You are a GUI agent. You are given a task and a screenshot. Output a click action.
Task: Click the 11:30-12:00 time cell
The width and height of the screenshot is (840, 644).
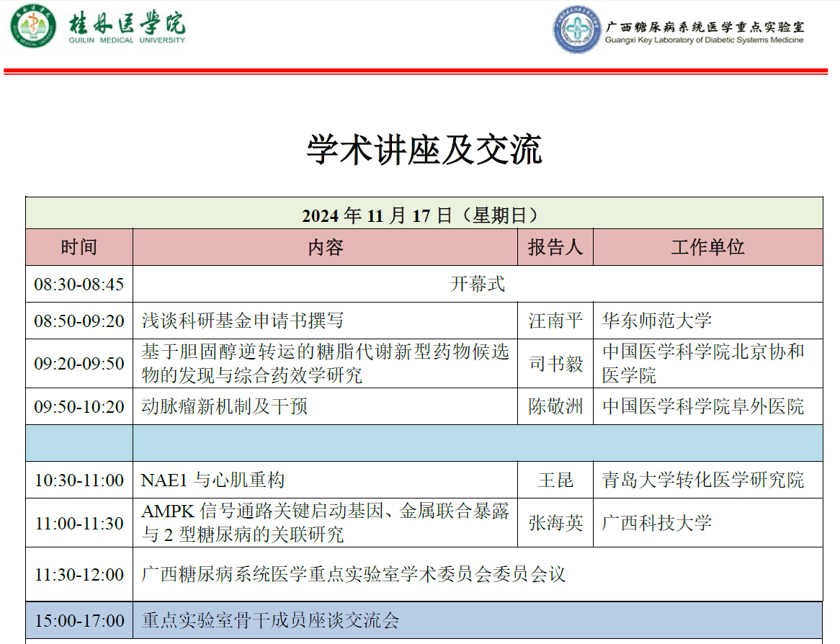click(x=79, y=574)
